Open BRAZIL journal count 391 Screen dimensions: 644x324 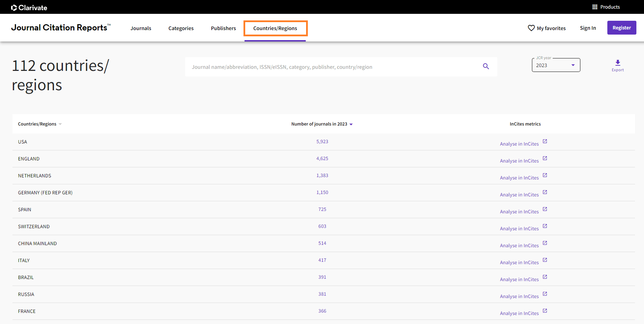[x=322, y=277]
